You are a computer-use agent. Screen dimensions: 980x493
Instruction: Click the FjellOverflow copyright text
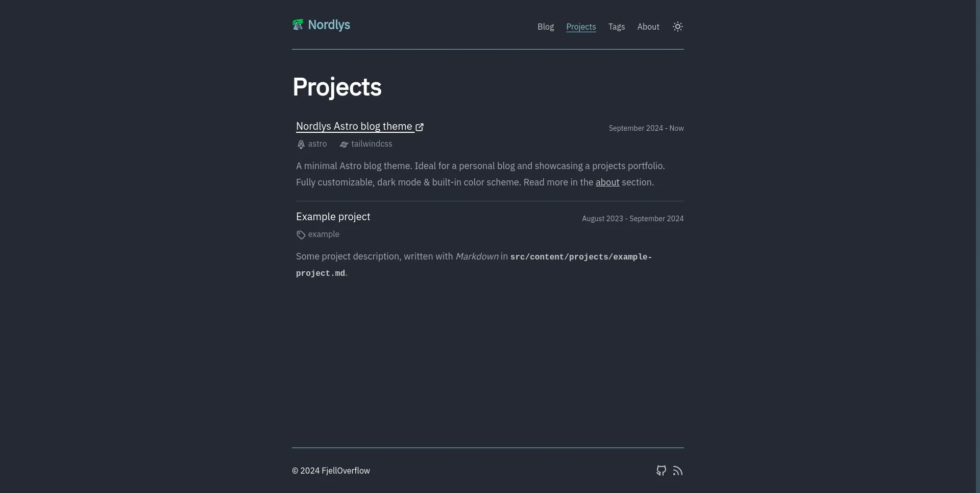click(x=331, y=471)
